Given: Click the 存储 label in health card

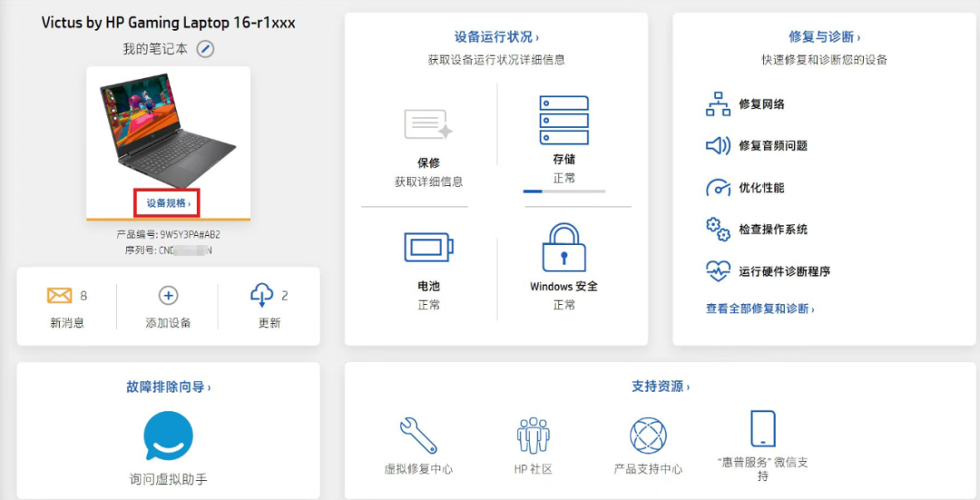Looking at the screenshot, I should tap(563, 160).
